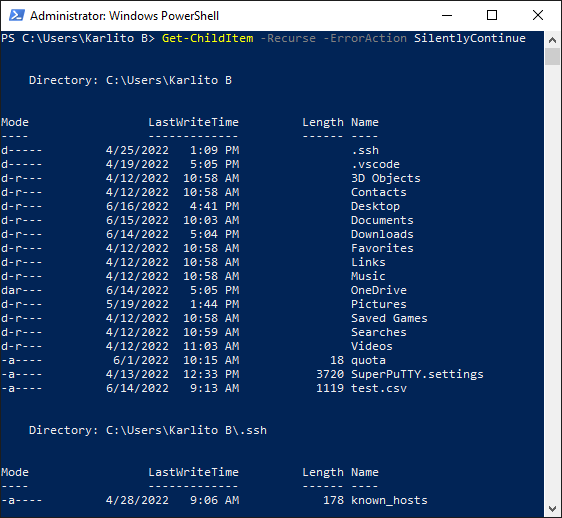
Task: Close the Administrator PowerShell window
Action: [538, 15]
